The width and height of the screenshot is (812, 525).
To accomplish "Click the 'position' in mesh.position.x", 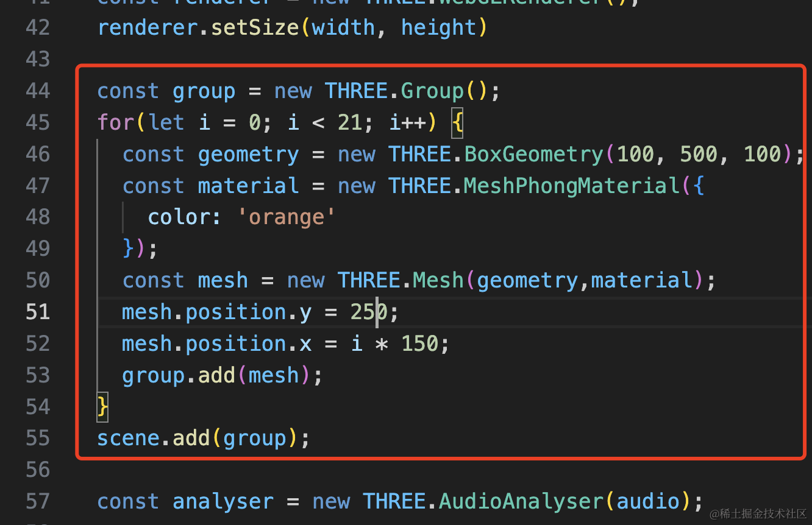I will 236,344.
